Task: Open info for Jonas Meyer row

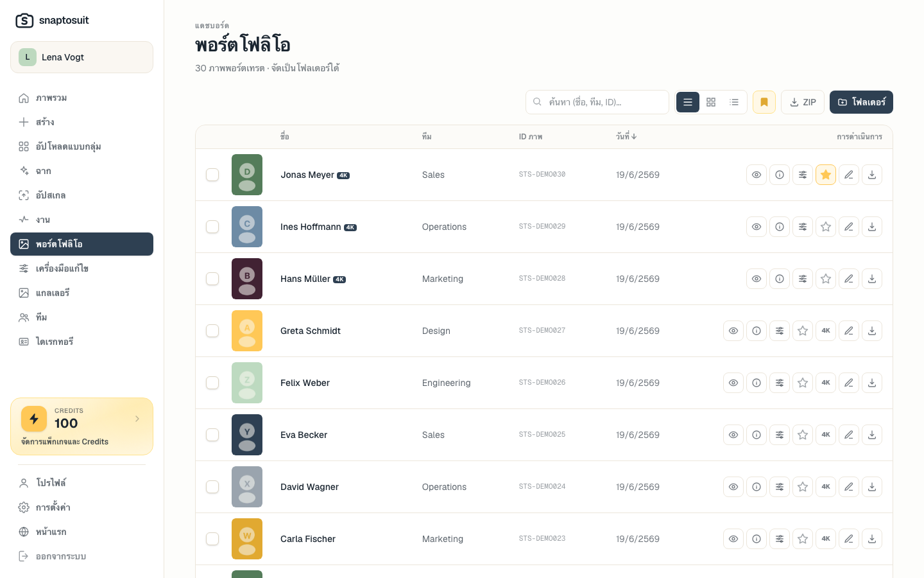Action: 780,175
